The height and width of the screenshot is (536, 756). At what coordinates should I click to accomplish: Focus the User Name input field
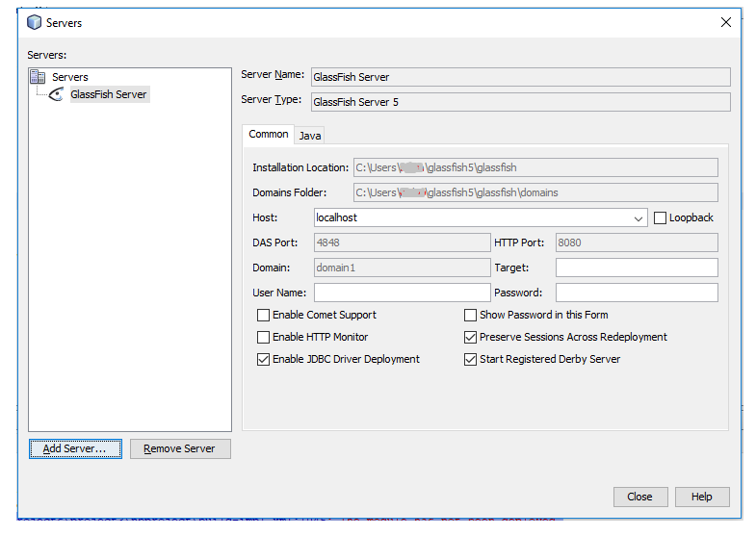403,293
